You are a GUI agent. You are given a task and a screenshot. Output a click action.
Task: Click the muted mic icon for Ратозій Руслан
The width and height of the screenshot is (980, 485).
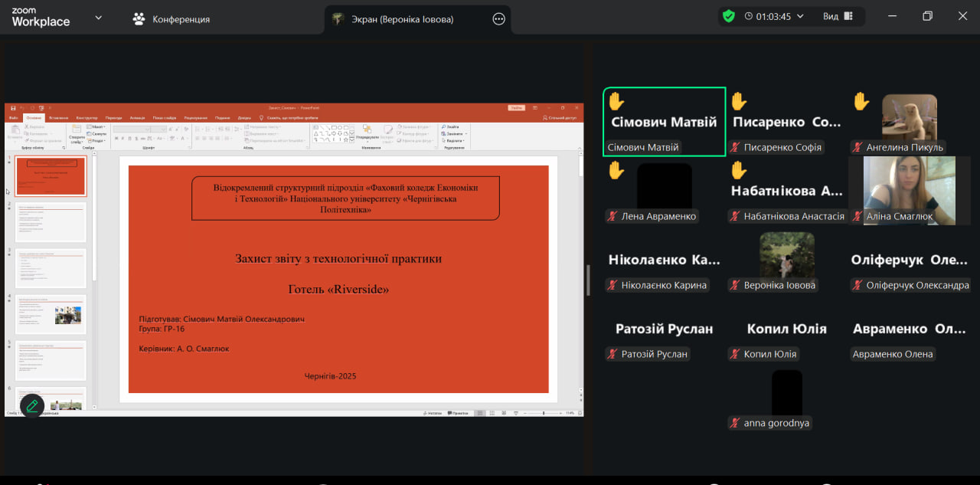coord(612,354)
